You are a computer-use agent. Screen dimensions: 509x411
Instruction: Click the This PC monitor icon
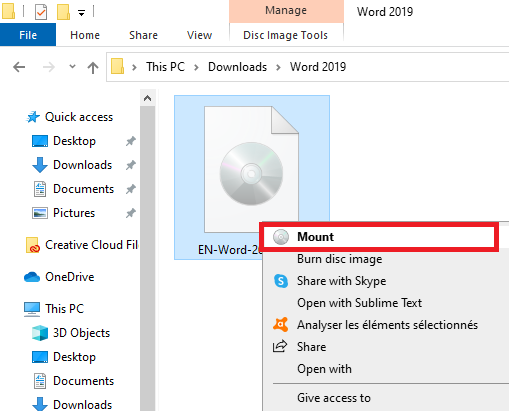tap(32, 309)
